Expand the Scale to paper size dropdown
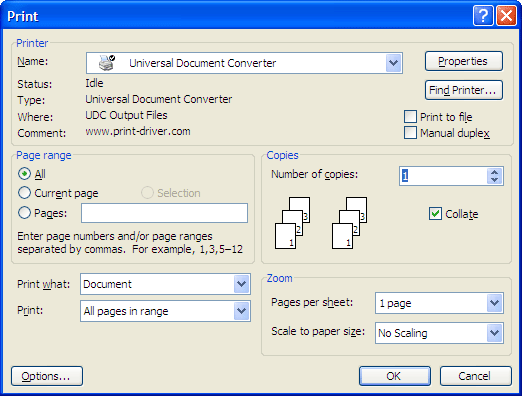 494,333
